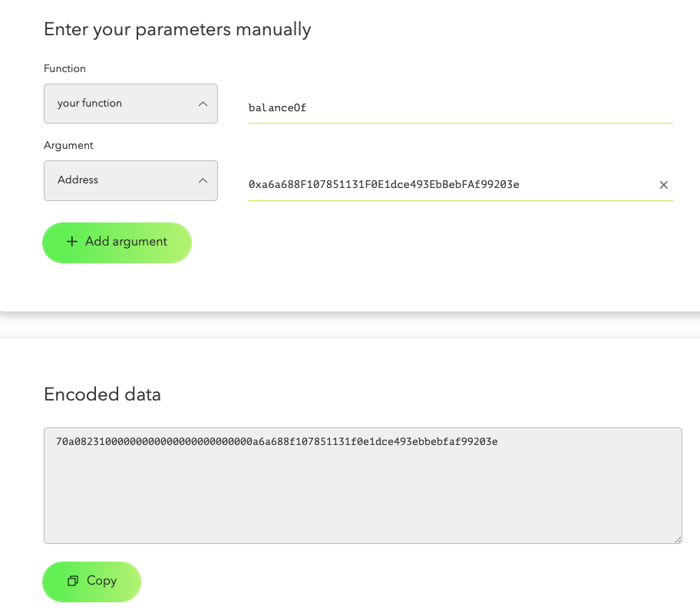Click the 'Address' text in the type selector
The image size is (700, 613).
tap(78, 180)
